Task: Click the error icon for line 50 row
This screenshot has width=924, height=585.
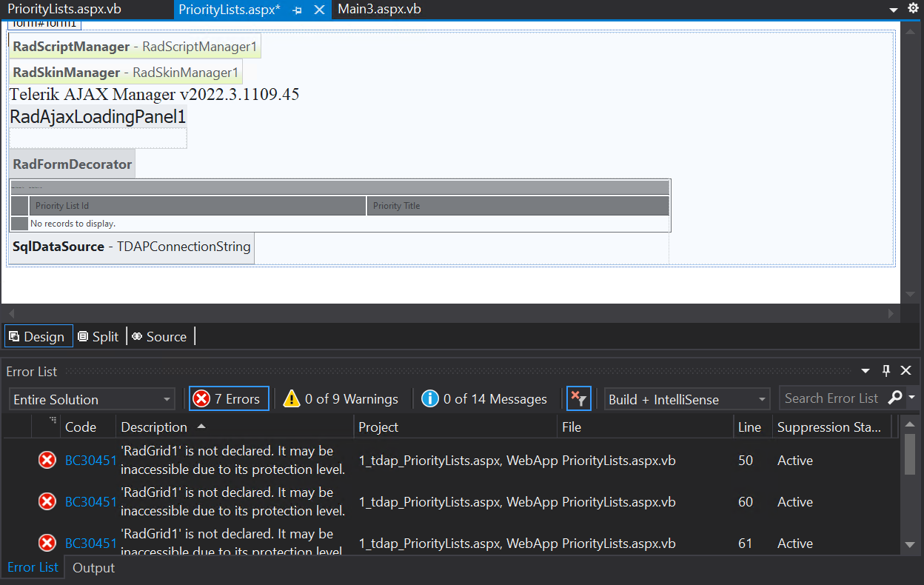Action: [x=47, y=461]
